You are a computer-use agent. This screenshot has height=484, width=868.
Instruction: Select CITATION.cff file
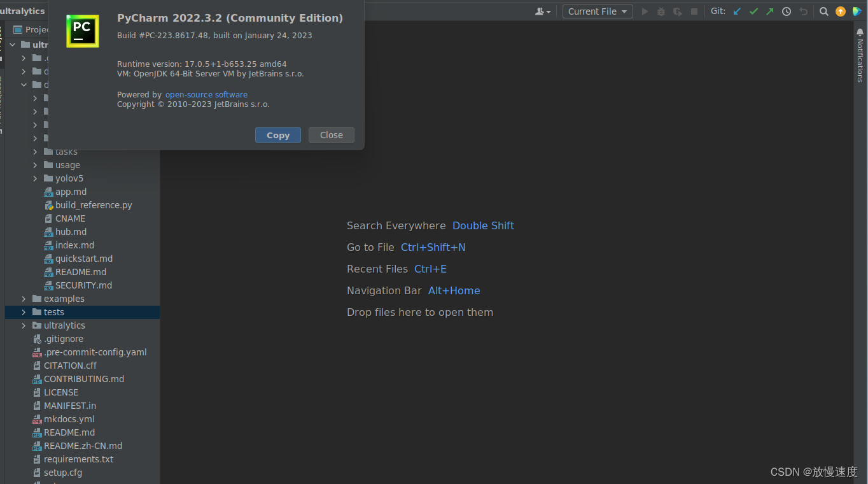point(70,366)
